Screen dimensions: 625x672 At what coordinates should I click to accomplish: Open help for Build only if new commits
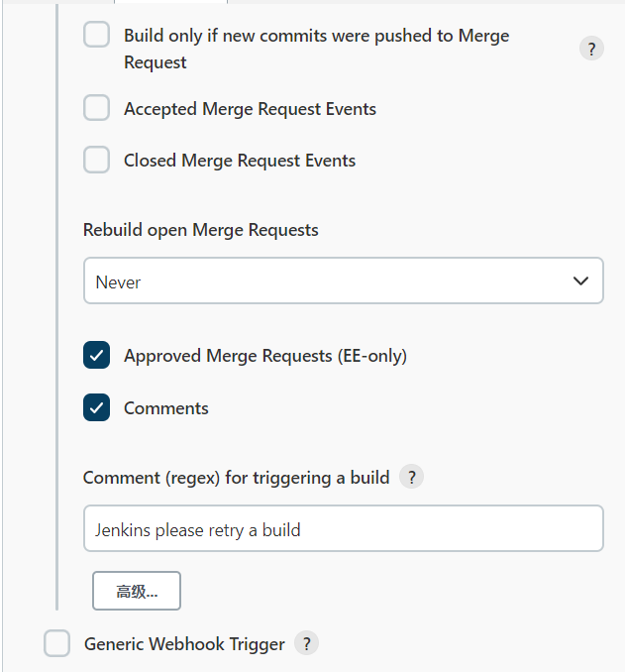[x=591, y=49]
